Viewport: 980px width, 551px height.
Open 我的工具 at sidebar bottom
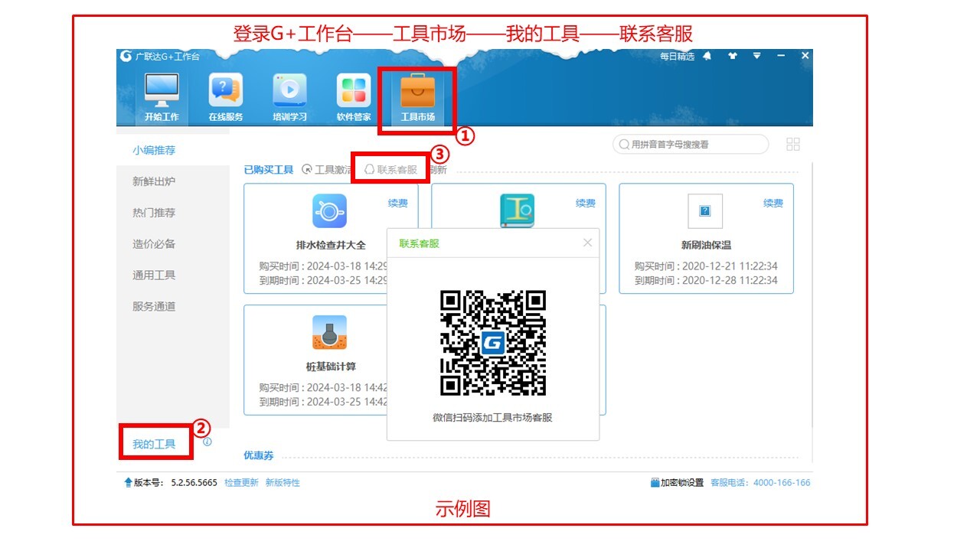coord(154,444)
